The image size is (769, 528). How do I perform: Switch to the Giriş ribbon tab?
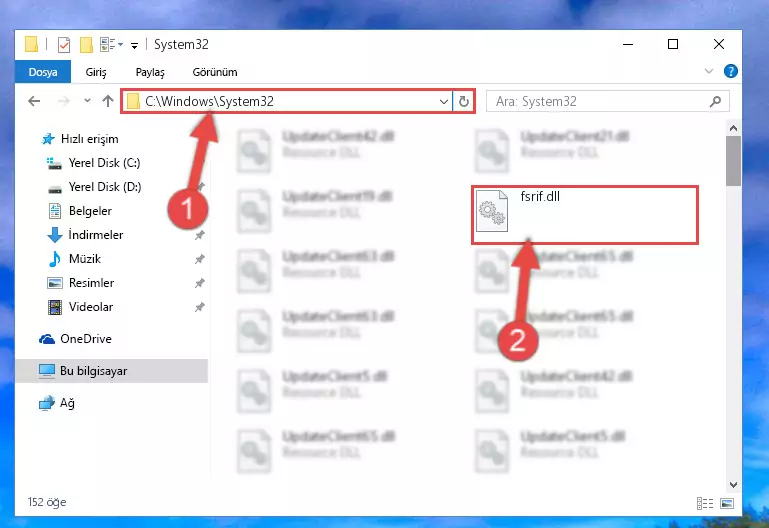pyautogui.click(x=96, y=72)
